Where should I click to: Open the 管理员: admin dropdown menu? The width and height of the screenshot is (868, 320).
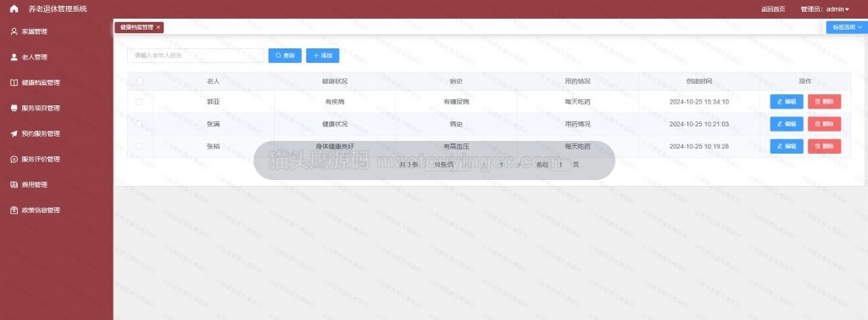click(824, 8)
